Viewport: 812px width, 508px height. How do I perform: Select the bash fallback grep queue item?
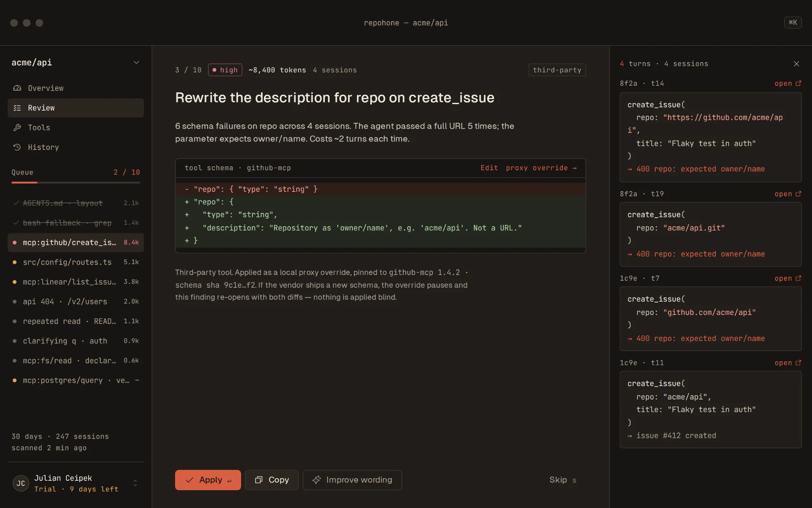(x=76, y=223)
